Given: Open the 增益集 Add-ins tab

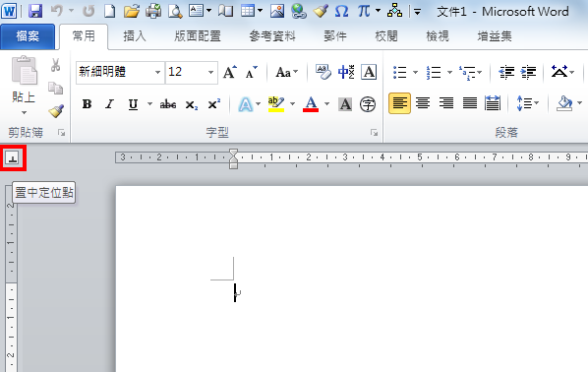Looking at the screenshot, I should (495, 36).
